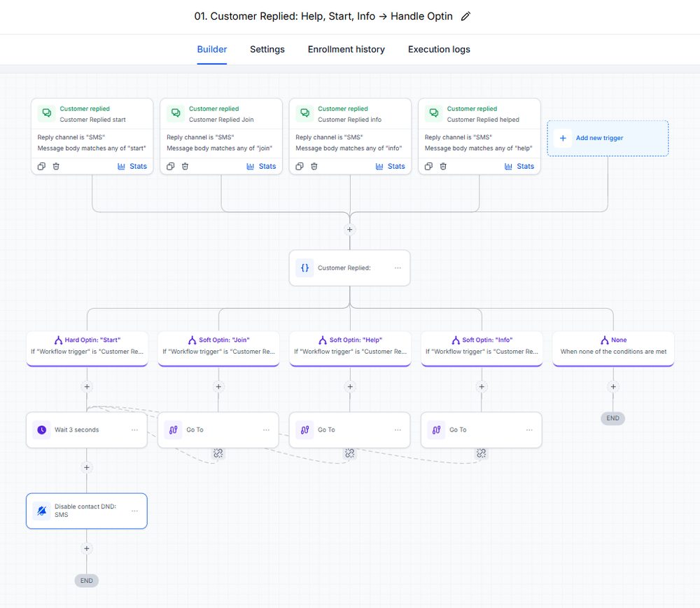Duplicate the Customer Replied helped trigger

[428, 166]
